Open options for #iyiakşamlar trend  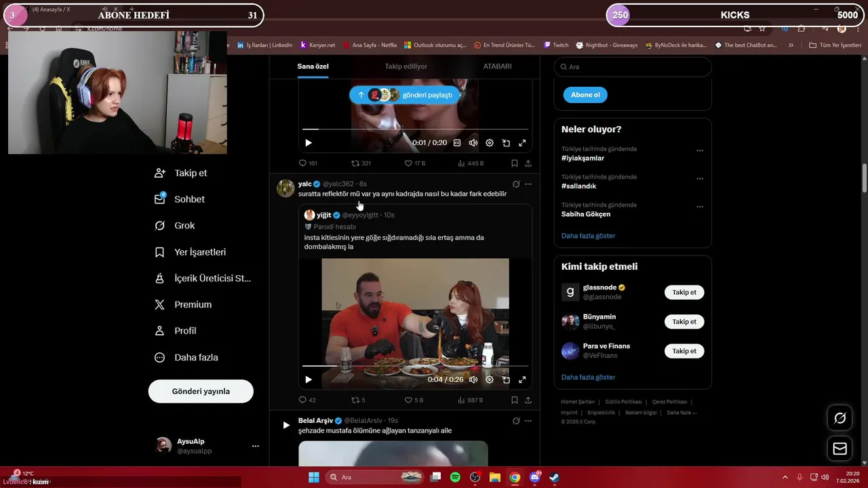click(700, 150)
